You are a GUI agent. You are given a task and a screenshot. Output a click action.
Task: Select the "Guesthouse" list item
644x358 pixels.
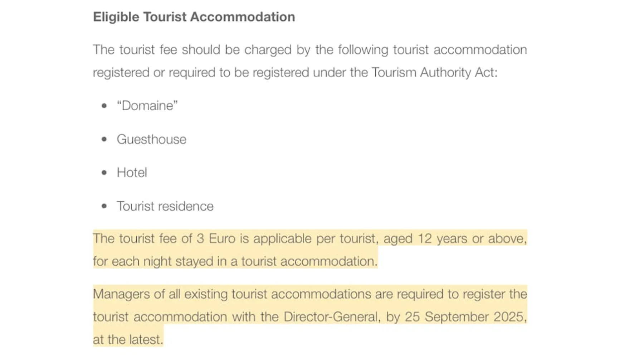point(151,139)
